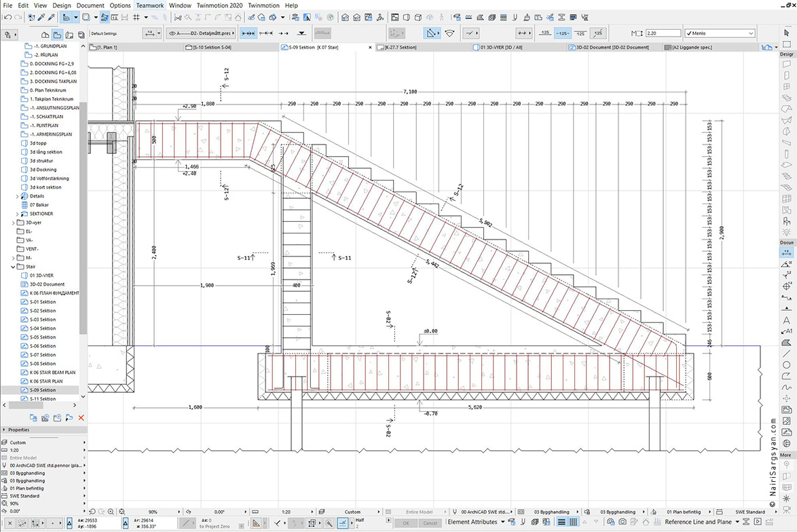This screenshot has width=797, height=532.
Task: Open the layer dropdown A-D2- Detaljmått.pres
Action: click(x=201, y=33)
